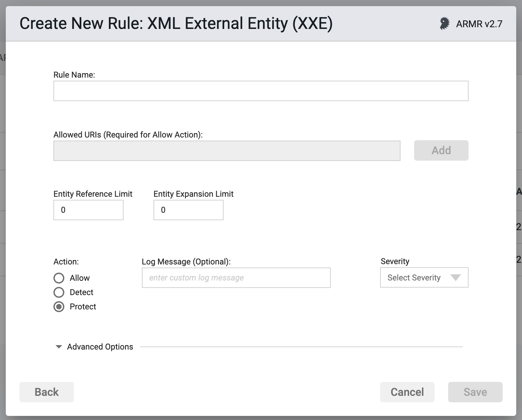This screenshot has height=420, width=522.
Task: Click the Add button
Action: 441,150
